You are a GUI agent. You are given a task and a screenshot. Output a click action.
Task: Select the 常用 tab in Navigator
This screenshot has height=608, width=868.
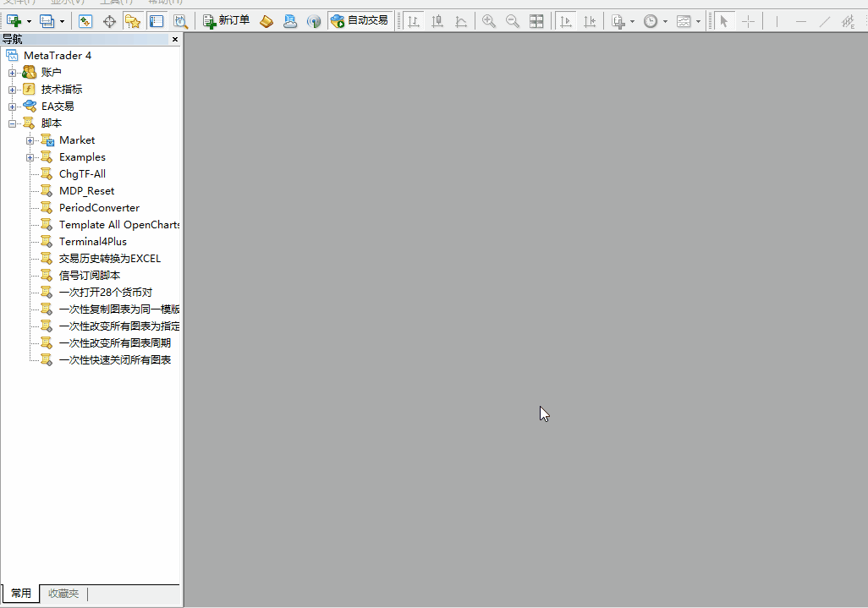pyautogui.click(x=21, y=594)
